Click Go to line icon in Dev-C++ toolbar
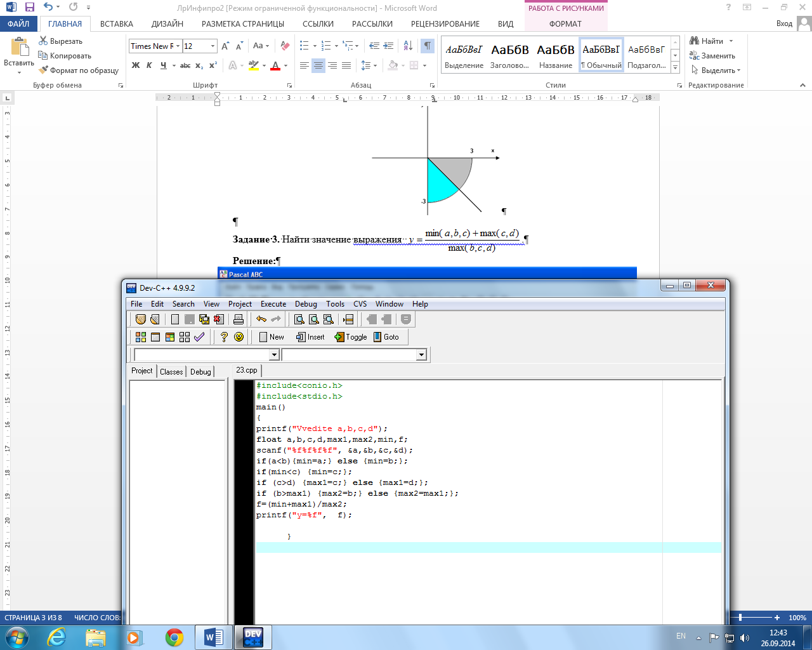The image size is (812, 650). pyautogui.click(x=348, y=319)
